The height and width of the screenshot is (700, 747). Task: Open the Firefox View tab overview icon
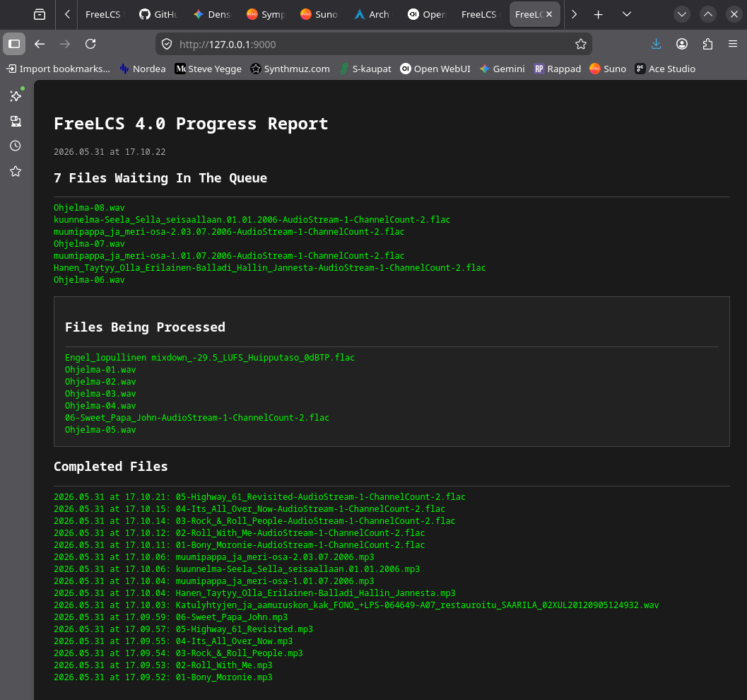40,15
